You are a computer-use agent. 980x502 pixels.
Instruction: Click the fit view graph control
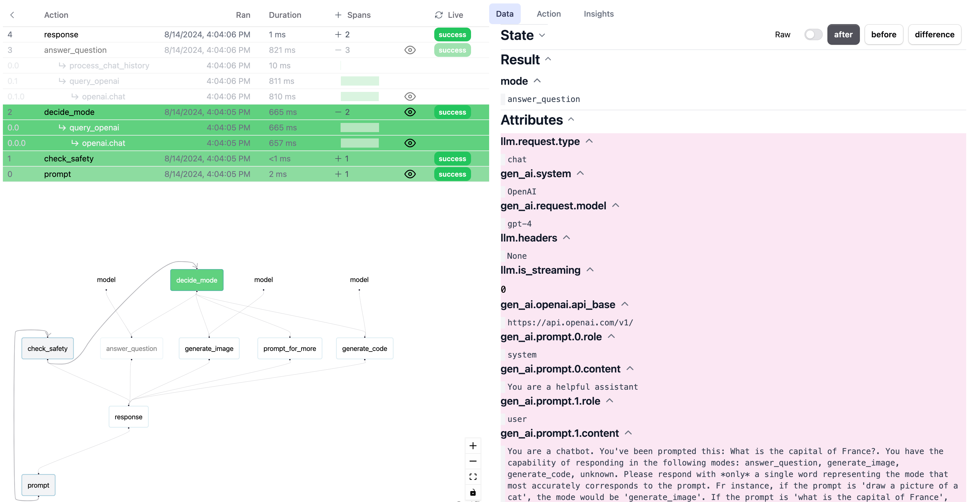click(x=473, y=477)
